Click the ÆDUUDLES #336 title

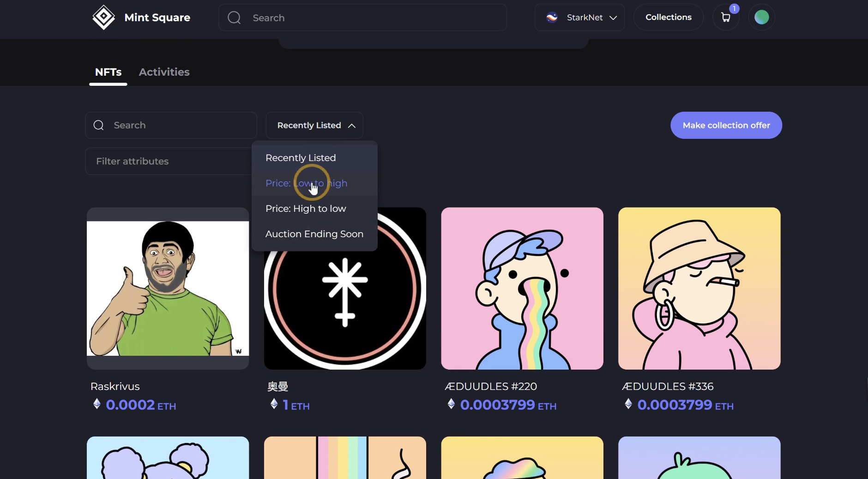click(x=668, y=386)
